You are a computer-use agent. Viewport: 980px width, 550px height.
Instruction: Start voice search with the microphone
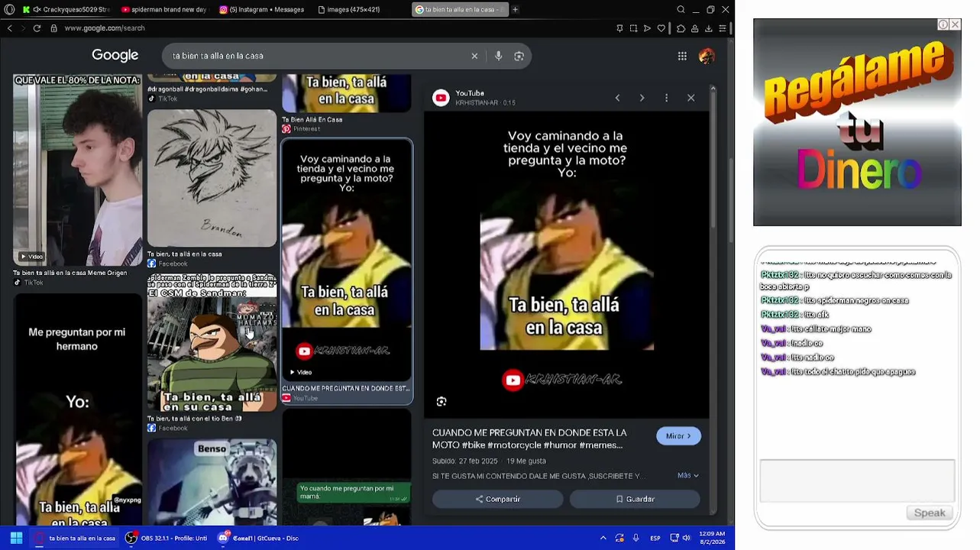click(x=498, y=56)
